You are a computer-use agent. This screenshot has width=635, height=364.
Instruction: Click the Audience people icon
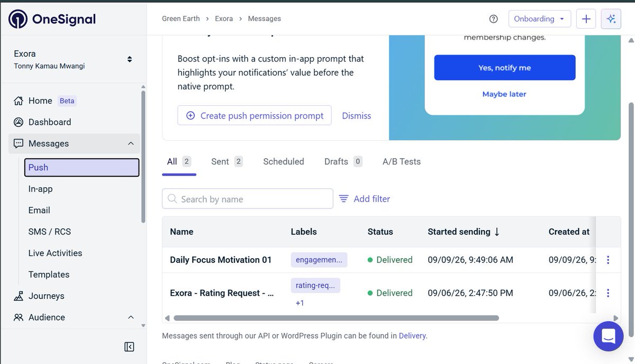(19, 317)
